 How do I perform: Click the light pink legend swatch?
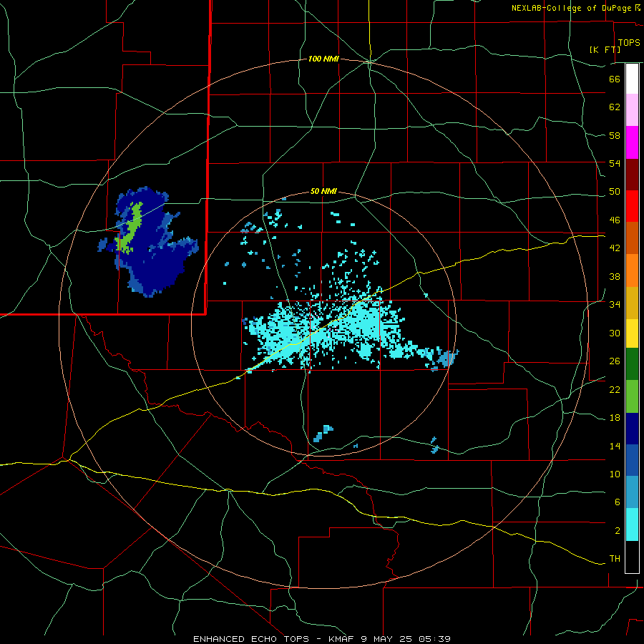632,110
